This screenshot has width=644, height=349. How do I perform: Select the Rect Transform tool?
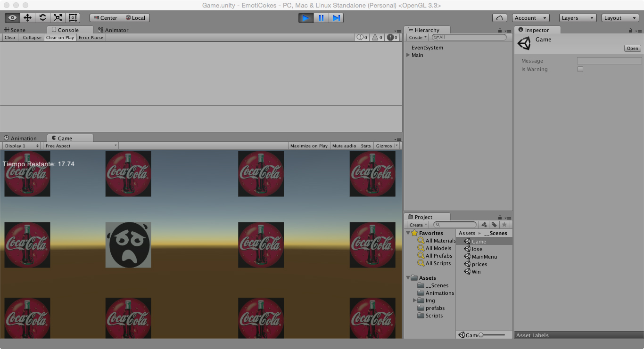click(x=73, y=18)
